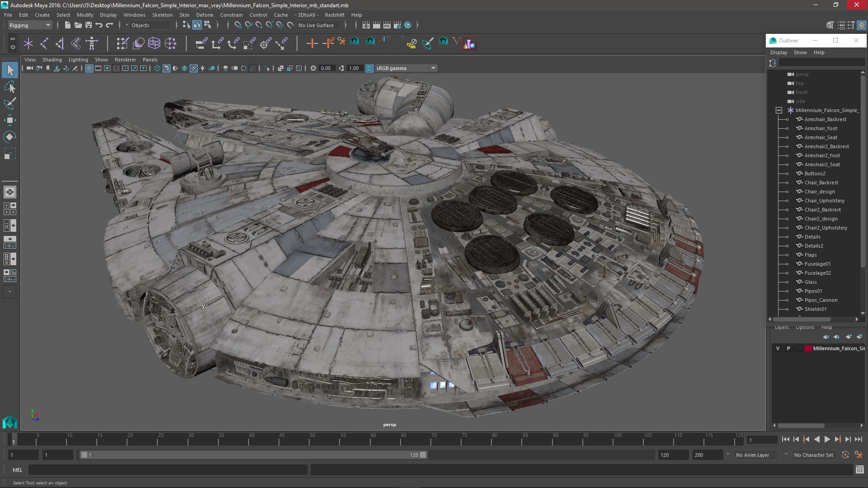Toggle textured display checker button
Screen dimensions: 868x488
coord(193,68)
